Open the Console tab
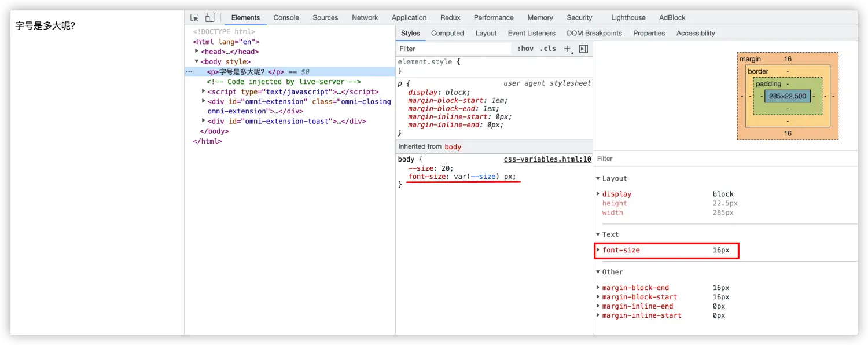The height and width of the screenshot is (345, 868). (286, 17)
